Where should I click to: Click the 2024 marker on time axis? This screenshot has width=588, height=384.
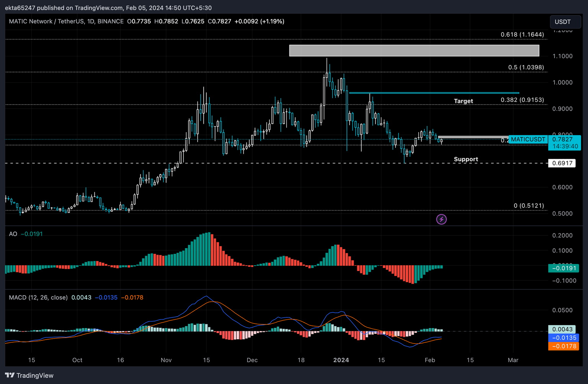click(x=341, y=360)
